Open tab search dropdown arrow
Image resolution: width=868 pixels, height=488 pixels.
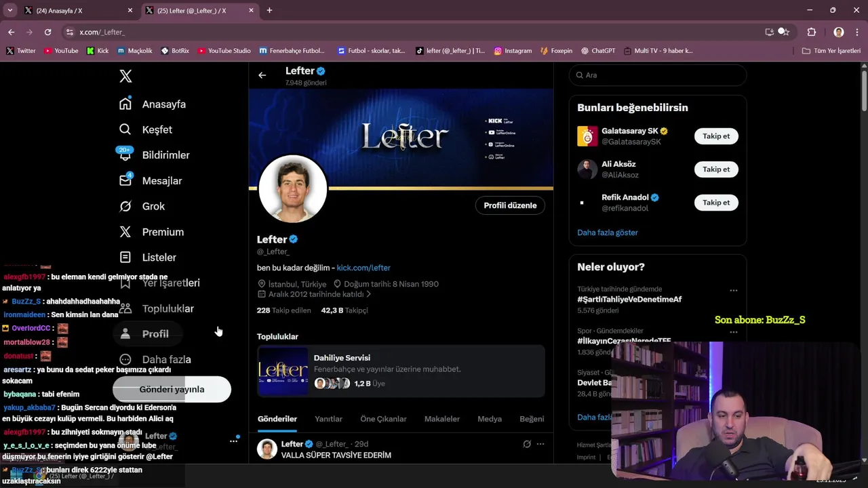[10, 10]
